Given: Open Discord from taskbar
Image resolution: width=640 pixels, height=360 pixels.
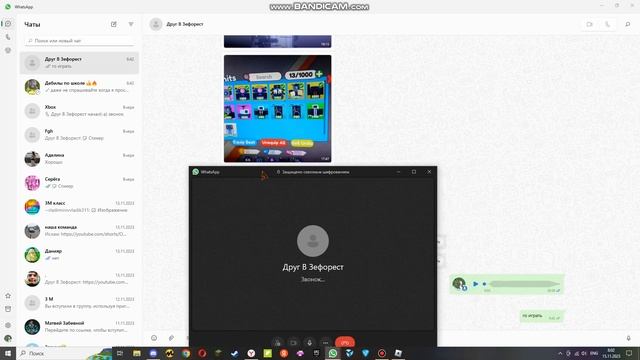Looking at the screenshot, I should click(x=153, y=353).
